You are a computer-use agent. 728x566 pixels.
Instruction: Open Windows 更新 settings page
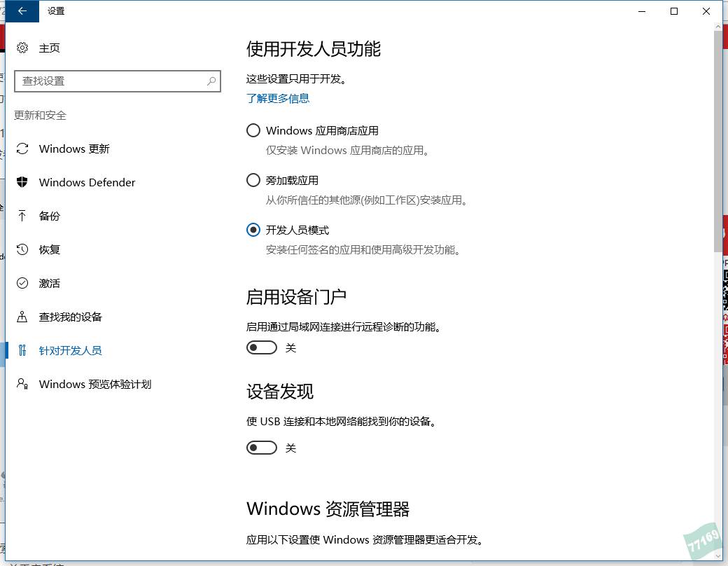click(x=74, y=149)
